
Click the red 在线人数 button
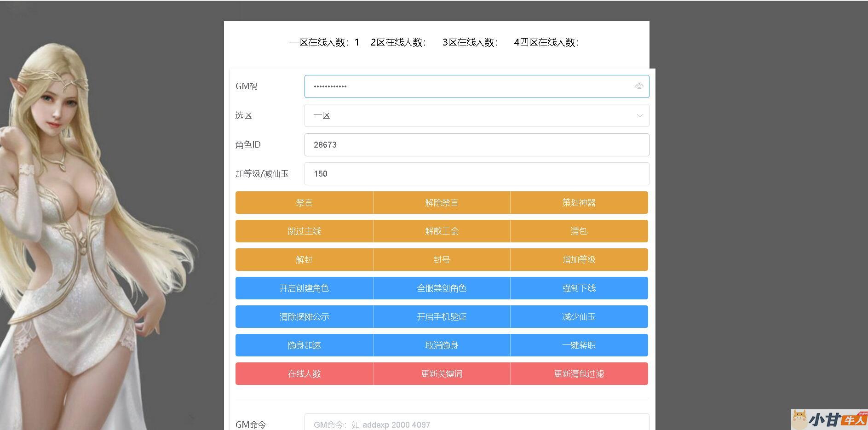coord(304,374)
